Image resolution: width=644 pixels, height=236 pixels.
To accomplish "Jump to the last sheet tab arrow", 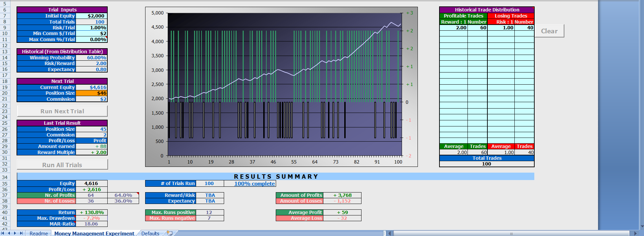I will pos(21,233).
